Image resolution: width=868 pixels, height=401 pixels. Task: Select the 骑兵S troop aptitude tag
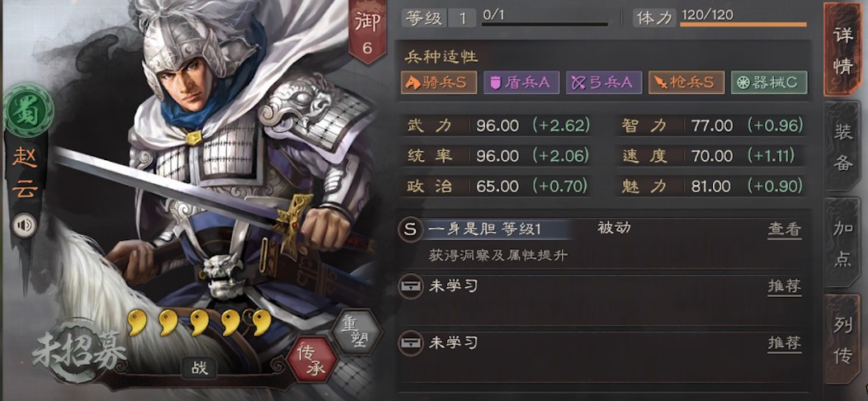[439, 82]
